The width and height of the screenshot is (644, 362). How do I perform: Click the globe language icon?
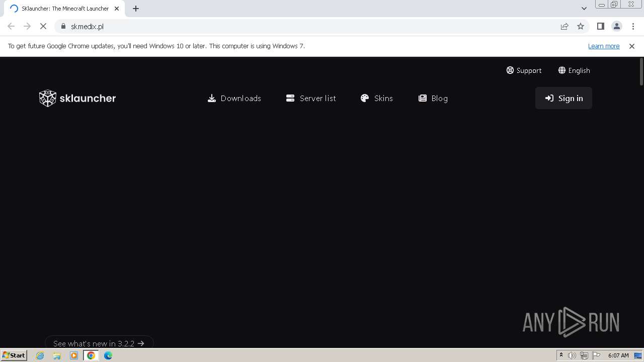click(x=562, y=70)
